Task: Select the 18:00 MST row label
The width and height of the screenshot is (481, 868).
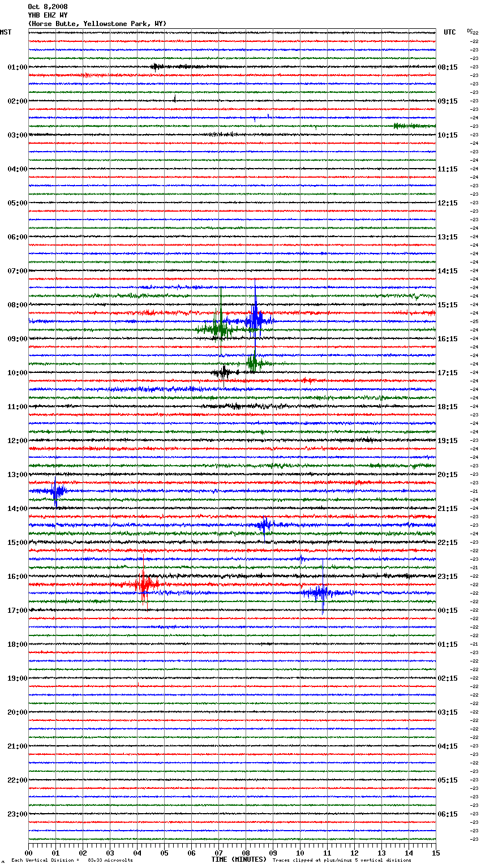Action: (18, 644)
